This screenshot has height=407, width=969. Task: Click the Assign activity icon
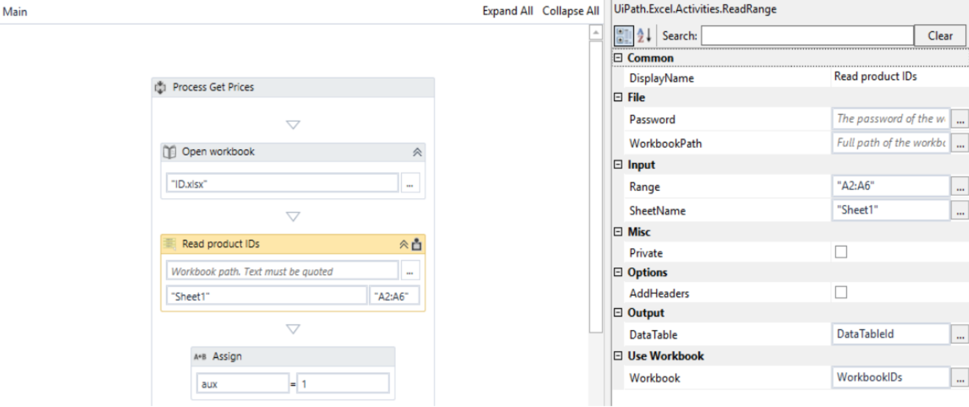coord(200,356)
